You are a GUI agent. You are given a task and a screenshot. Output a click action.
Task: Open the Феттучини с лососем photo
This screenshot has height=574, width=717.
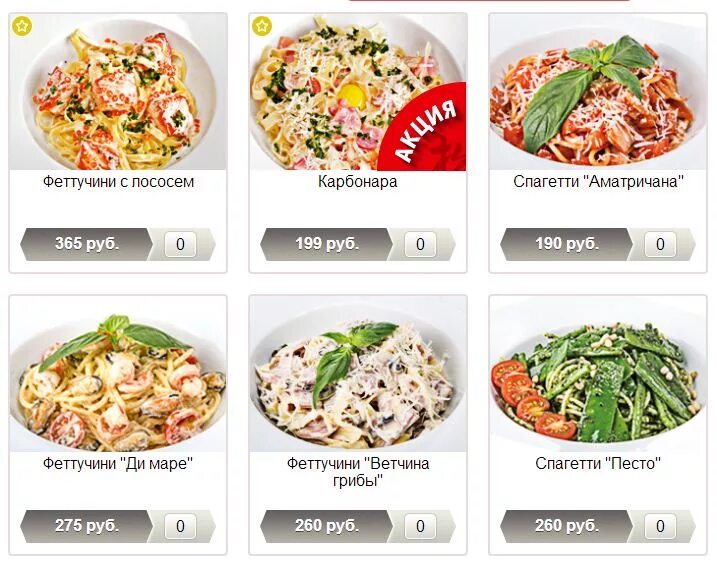coord(118,92)
